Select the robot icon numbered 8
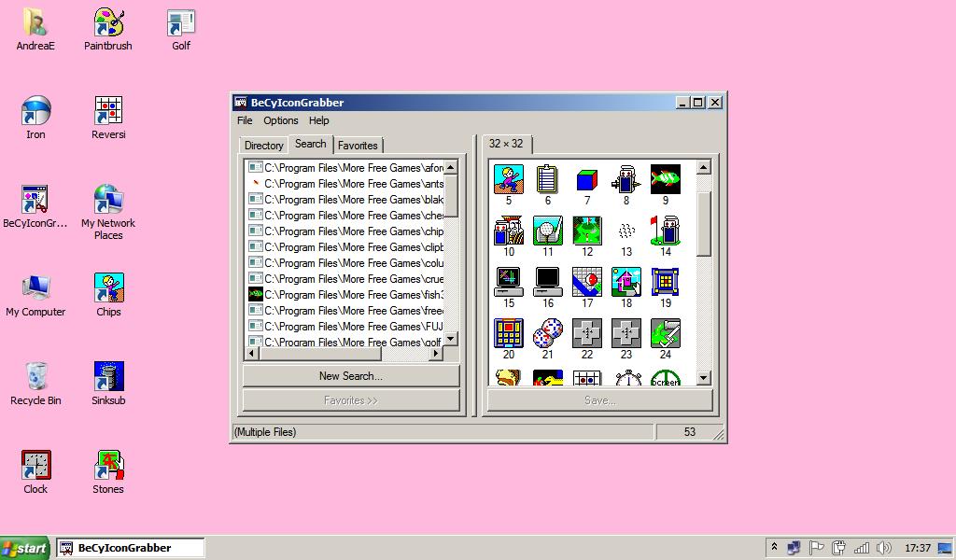The image size is (956, 560). [x=626, y=178]
